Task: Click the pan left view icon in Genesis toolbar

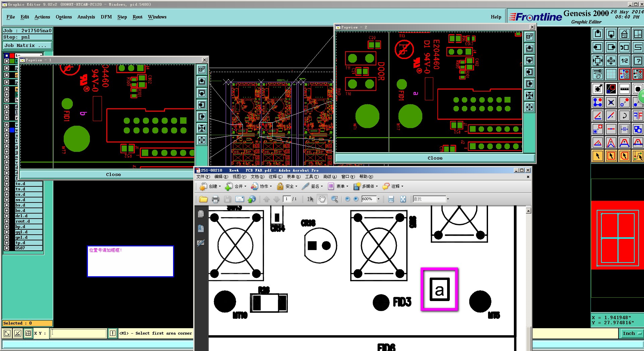Action: click(598, 47)
